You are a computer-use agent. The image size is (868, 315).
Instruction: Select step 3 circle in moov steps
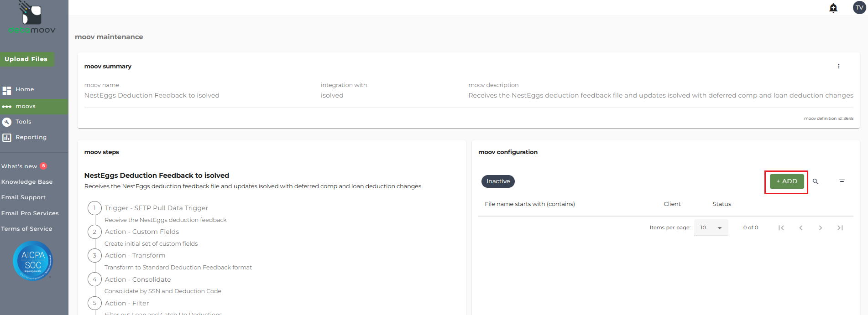click(x=94, y=255)
